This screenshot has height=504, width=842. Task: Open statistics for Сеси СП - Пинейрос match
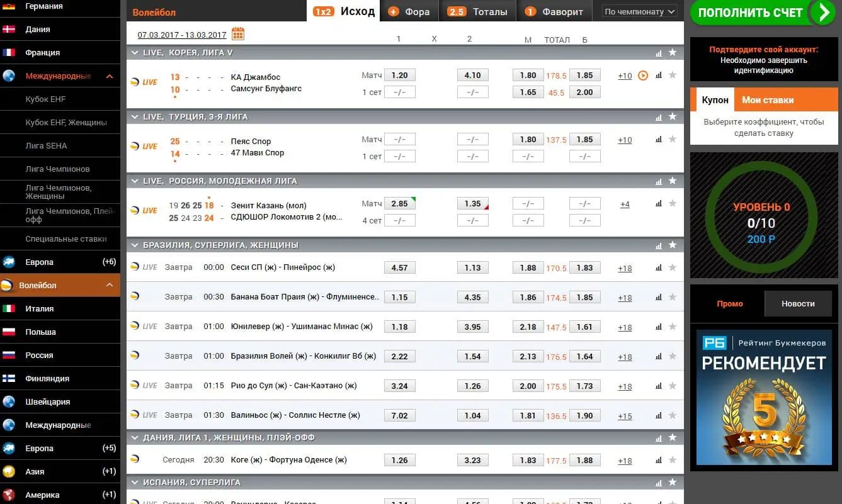pos(659,267)
